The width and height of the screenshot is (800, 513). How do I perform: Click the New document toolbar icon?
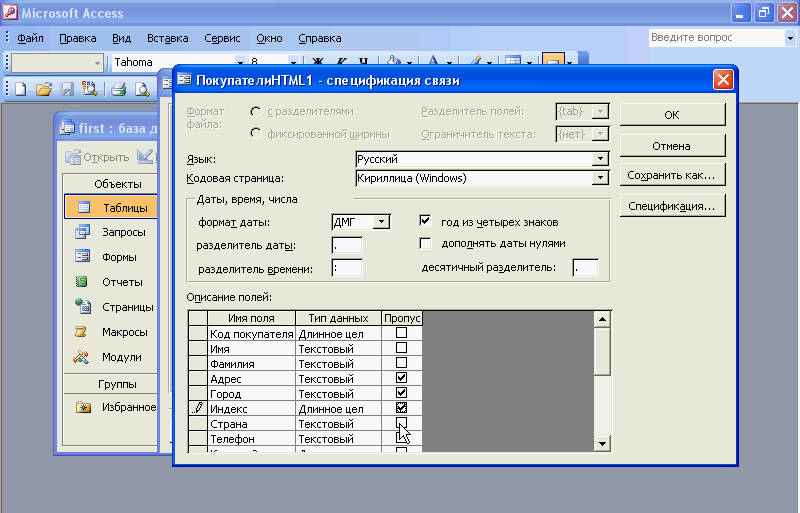pyautogui.click(x=20, y=89)
